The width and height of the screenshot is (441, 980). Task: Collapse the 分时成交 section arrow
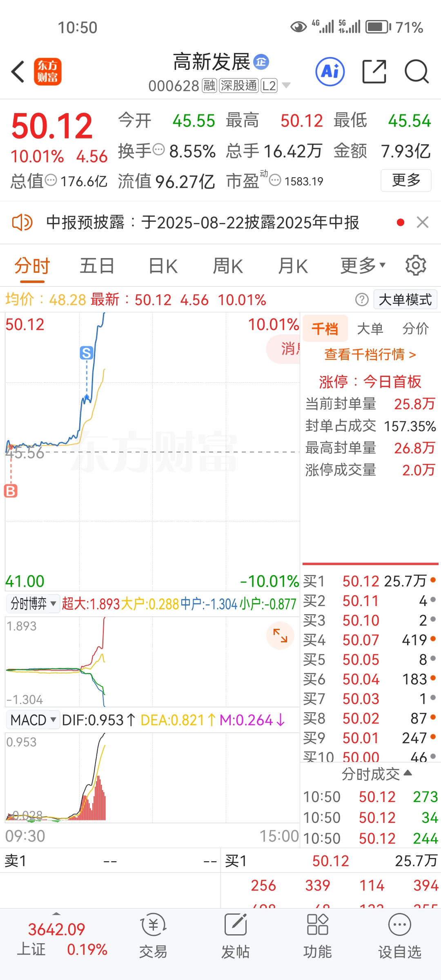click(408, 773)
